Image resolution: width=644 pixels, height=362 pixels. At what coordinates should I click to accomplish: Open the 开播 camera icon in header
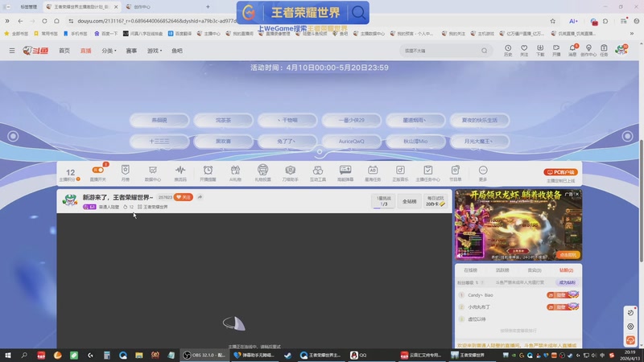[556, 50]
